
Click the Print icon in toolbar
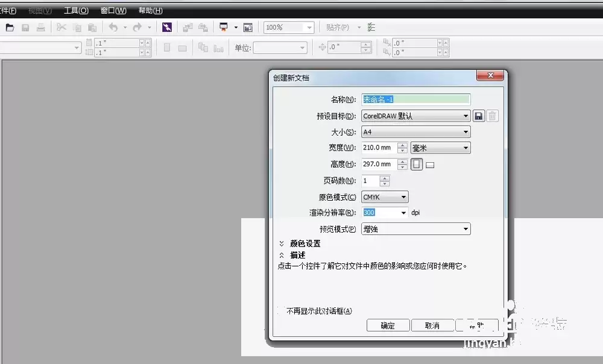[x=41, y=27]
